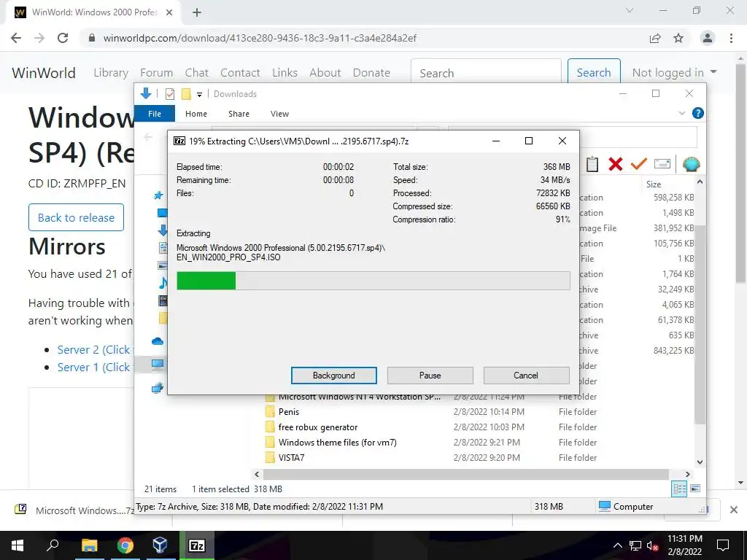Open the Classic Shell settings shell icon
Screen dimensions: 747x560
point(692,164)
